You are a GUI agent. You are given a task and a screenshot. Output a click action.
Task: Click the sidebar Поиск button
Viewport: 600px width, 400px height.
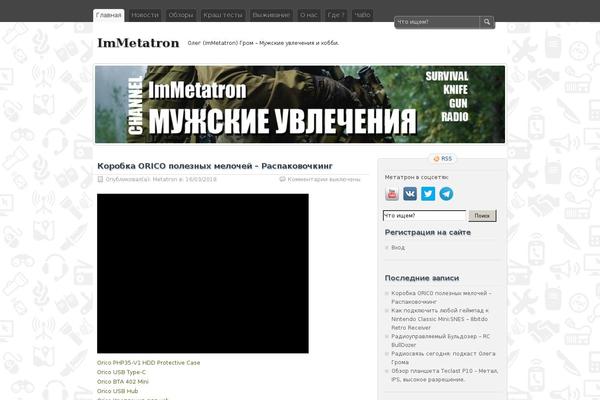(482, 216)
